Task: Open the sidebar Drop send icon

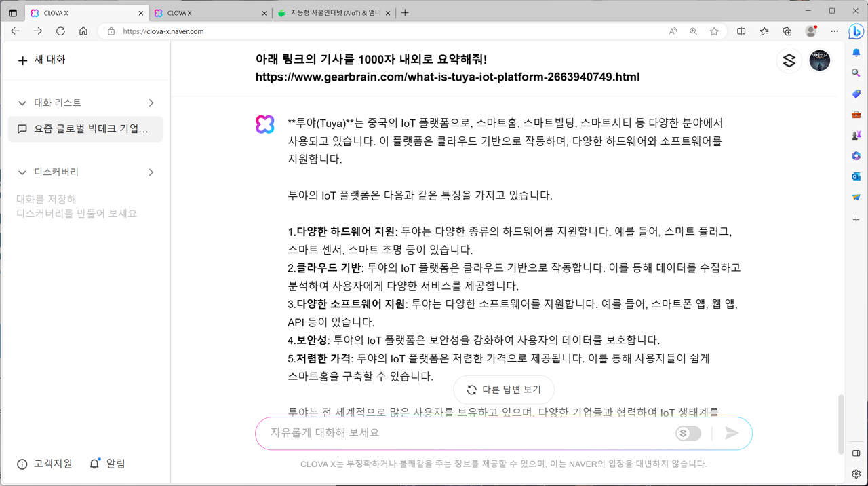Action: pyautogui.click(x=856, y=198)
